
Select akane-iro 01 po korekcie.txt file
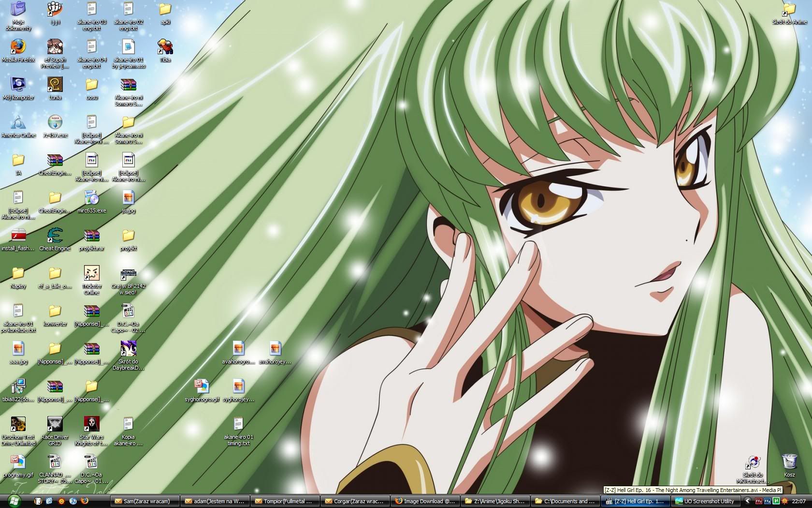(18, 317)
